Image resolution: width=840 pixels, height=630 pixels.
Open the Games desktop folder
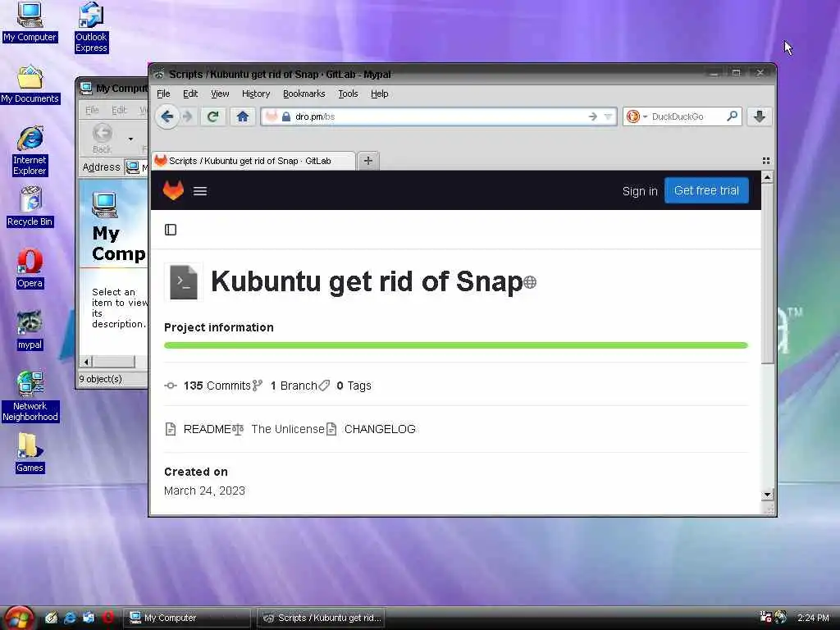30,453
